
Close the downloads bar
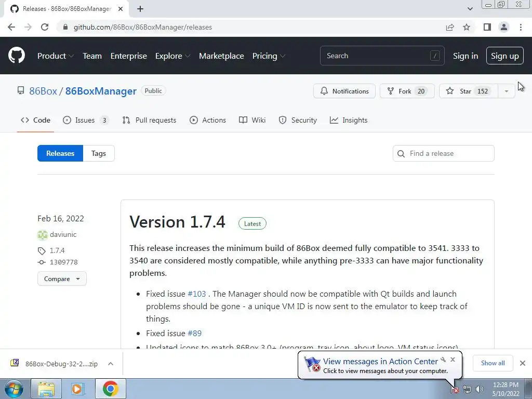click(523, 363)
